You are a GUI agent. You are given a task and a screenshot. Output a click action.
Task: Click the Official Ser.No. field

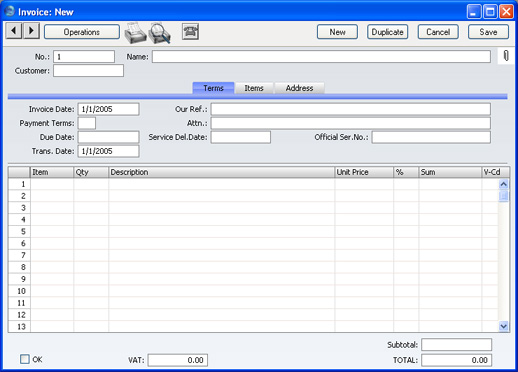pyautogui.click(x=431, y=137)
